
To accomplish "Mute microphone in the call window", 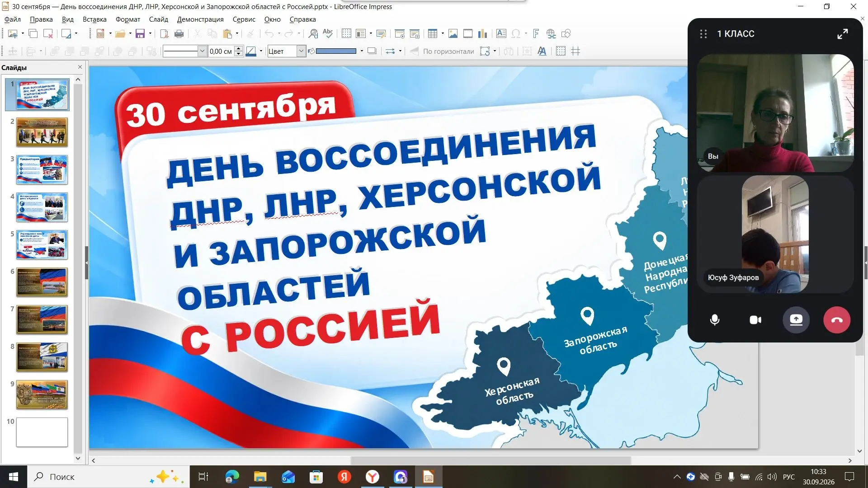I will (715, 320).
